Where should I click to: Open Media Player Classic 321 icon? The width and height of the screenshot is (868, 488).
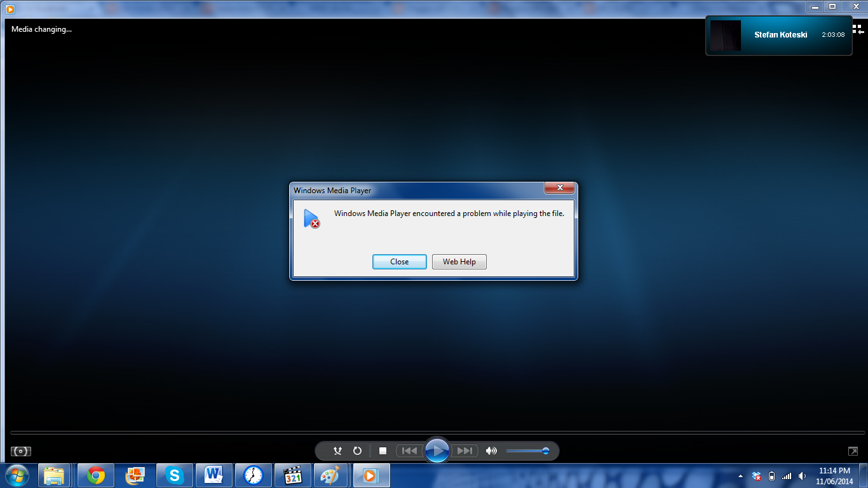[x=293, y=475]
